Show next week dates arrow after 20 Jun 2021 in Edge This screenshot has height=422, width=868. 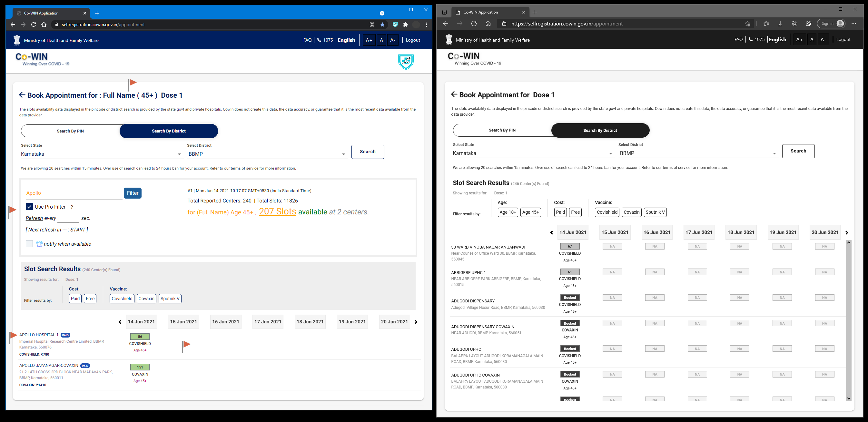846,233
